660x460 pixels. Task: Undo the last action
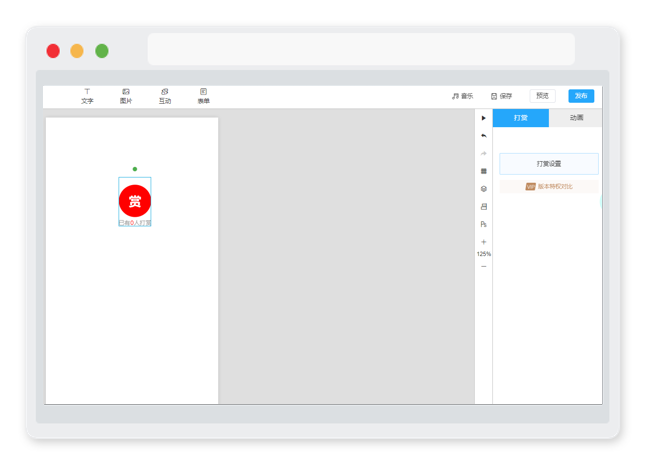[x=484, y=136]
